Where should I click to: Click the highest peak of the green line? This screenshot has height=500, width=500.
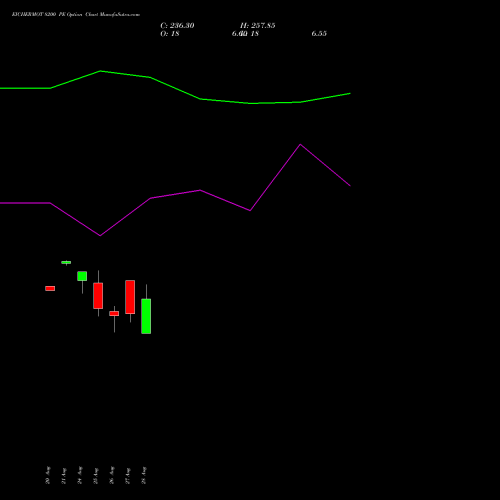(100, 71)
